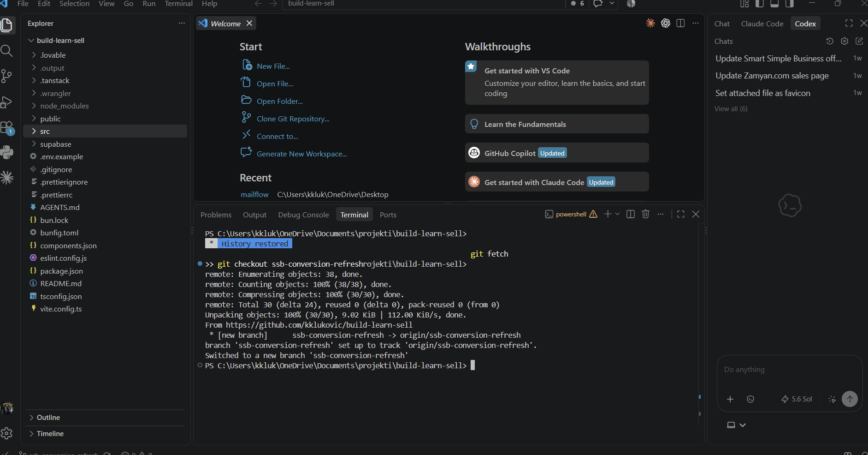Open the GitHub Copilot walkthrough
Viewport: 868px width, 455px height.
[557, 153]
